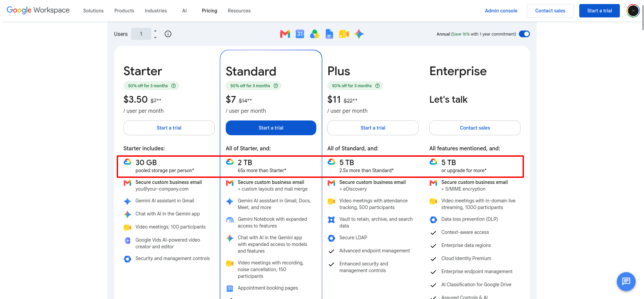The image size is (644, 299).
Task: Open the Admin console link
Action: point(501,11)
